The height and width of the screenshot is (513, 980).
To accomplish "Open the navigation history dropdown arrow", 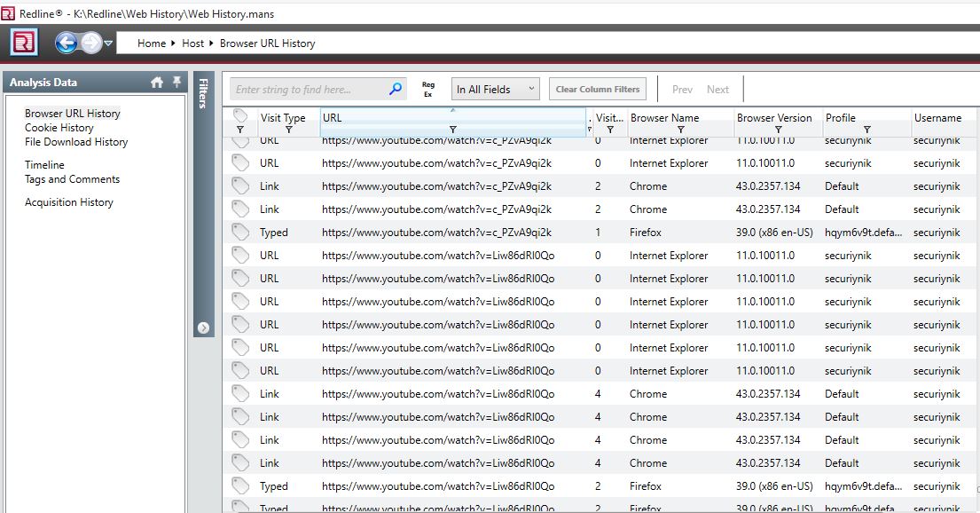I will (x=108, y=43).
